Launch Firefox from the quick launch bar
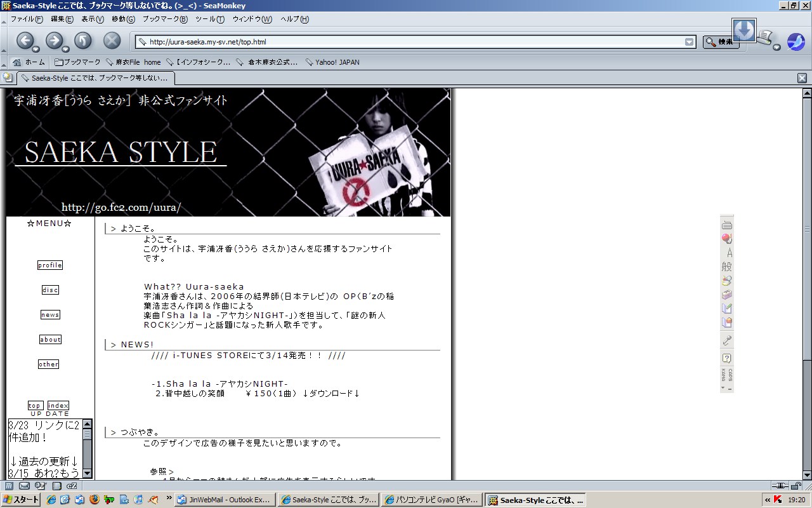The height and width of the screenshot is (508, 812). click(94, 500)
